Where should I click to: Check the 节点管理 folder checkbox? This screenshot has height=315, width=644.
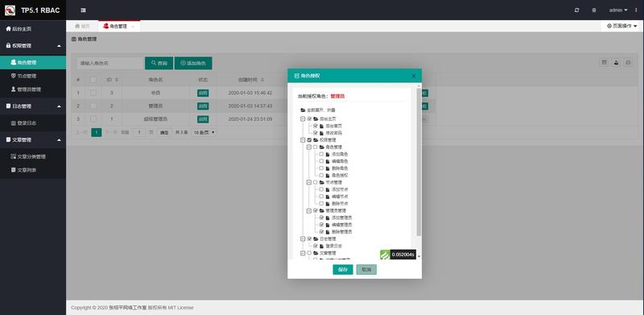coord(316,182)
